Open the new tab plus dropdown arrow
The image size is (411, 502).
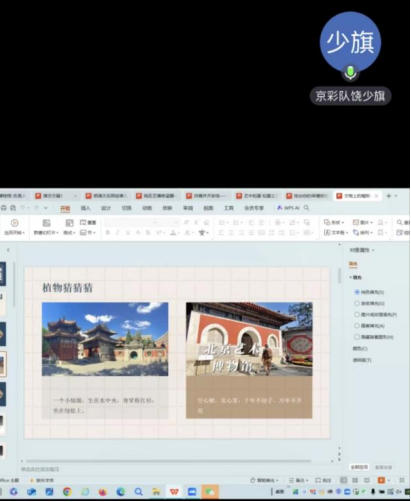[x=396, y=196]
